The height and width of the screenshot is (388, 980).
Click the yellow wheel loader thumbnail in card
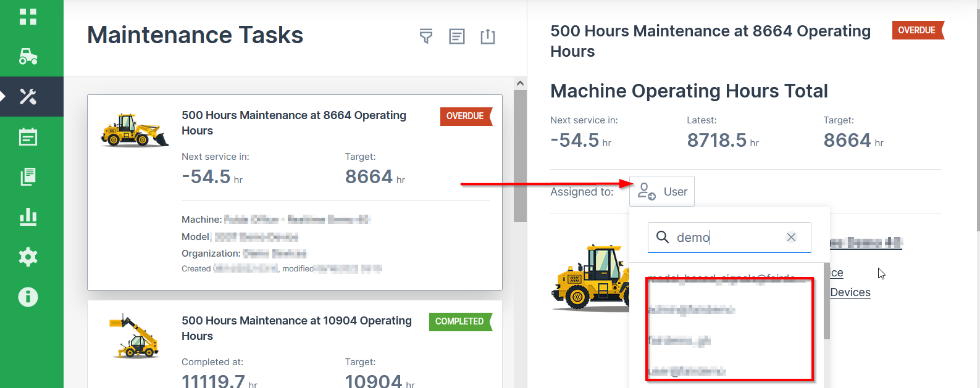pyautogui.click(x=135, y=130)
